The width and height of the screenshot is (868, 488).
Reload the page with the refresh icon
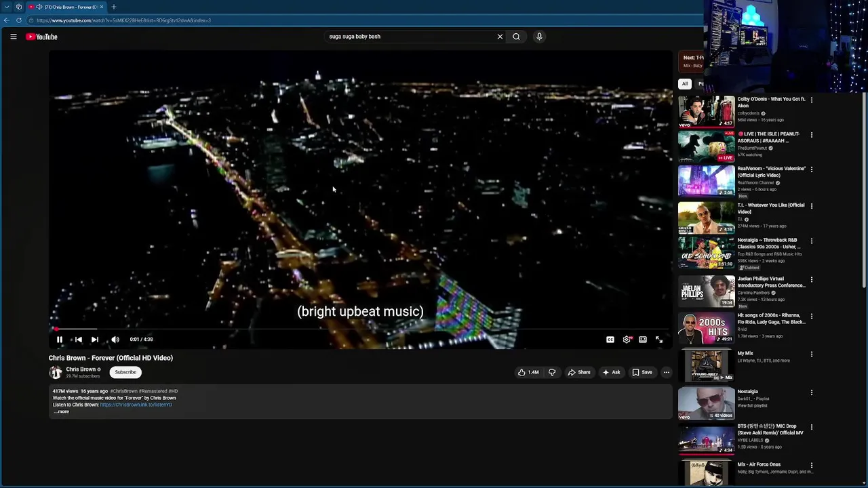coord(19,20)
